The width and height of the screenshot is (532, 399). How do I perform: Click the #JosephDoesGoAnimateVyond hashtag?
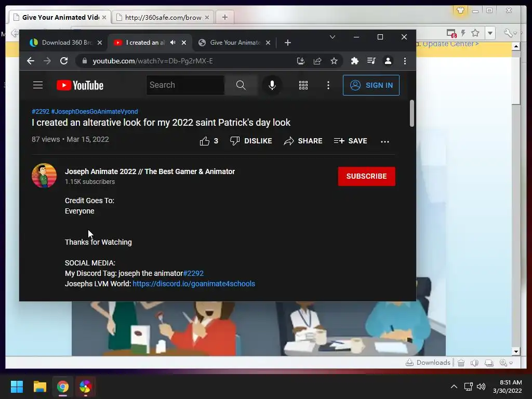[95, 111]
